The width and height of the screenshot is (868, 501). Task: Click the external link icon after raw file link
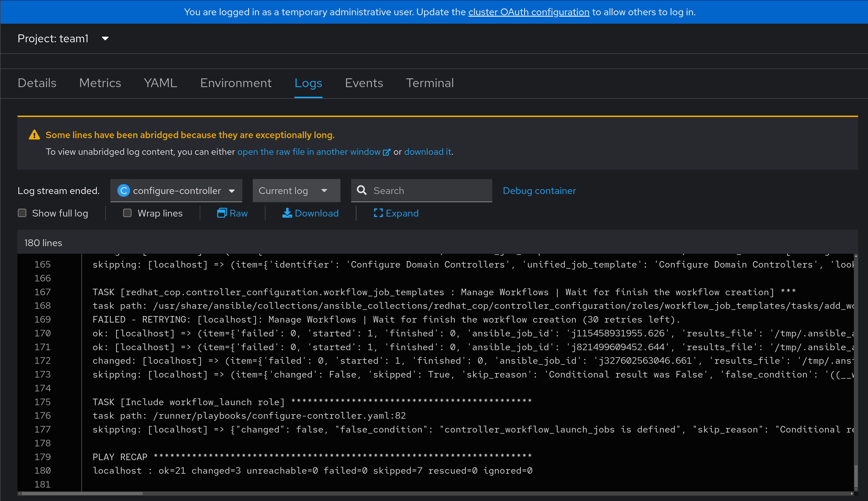pyautogui.click(x=386, y=152)
